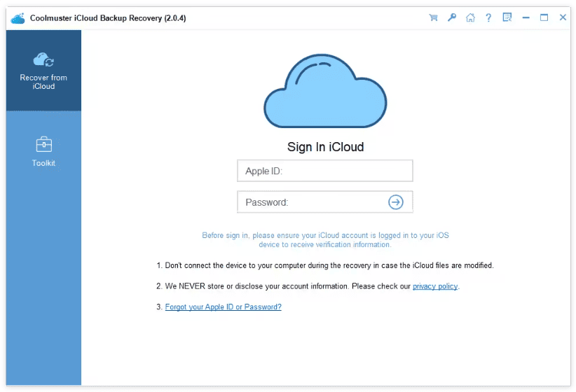Click into the Apple ID field
The width and height of the screenshot is (576, 392).
[x=324, y=171]
